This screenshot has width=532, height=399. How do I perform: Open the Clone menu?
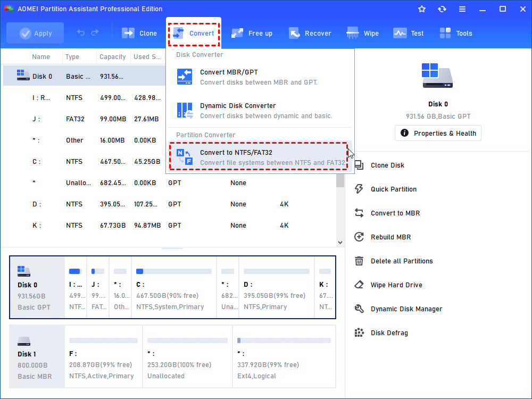click(x=139, y=33)
